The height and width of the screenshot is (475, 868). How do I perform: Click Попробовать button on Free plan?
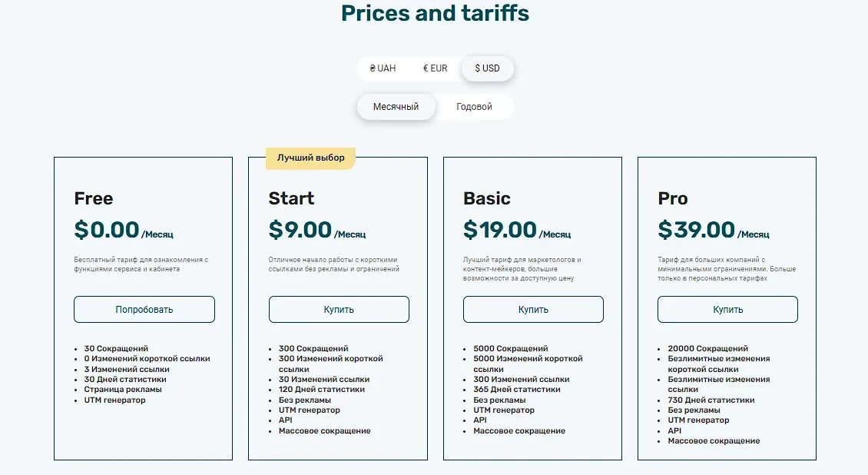[x=144, y=310]
